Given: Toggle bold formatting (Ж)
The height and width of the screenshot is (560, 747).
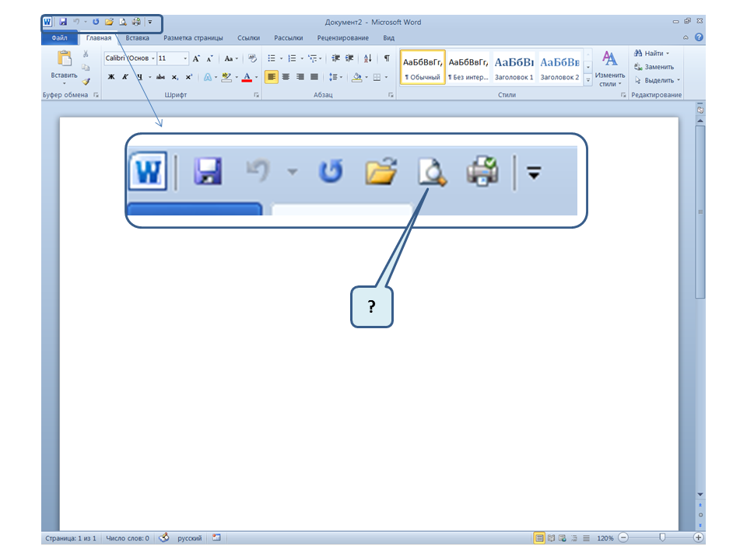Looking at the screenshot, I should (x=111, y=77).
